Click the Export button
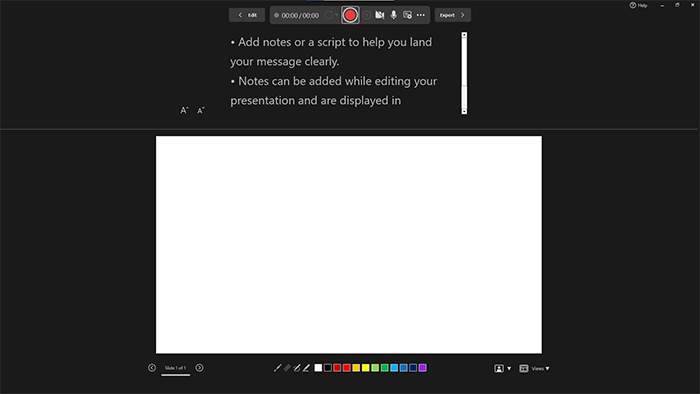The width and height of the screenshot is (700, 394). coord(453,15)
